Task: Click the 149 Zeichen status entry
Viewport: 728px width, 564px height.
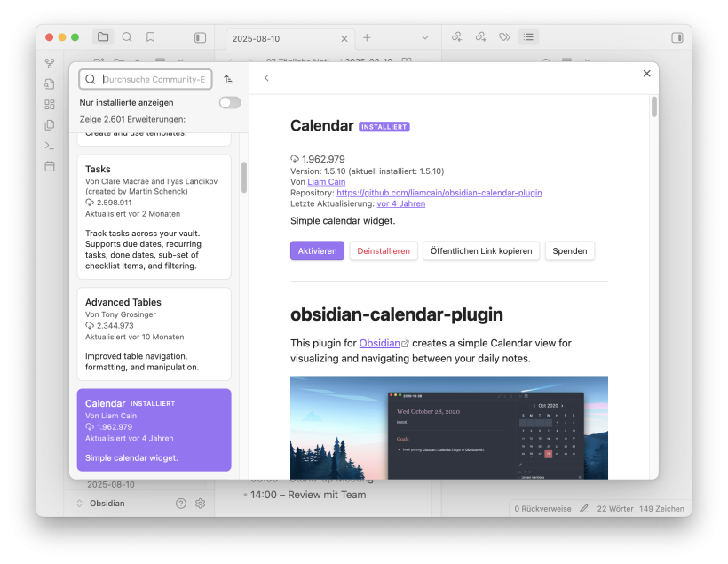Action: point(661,509)
